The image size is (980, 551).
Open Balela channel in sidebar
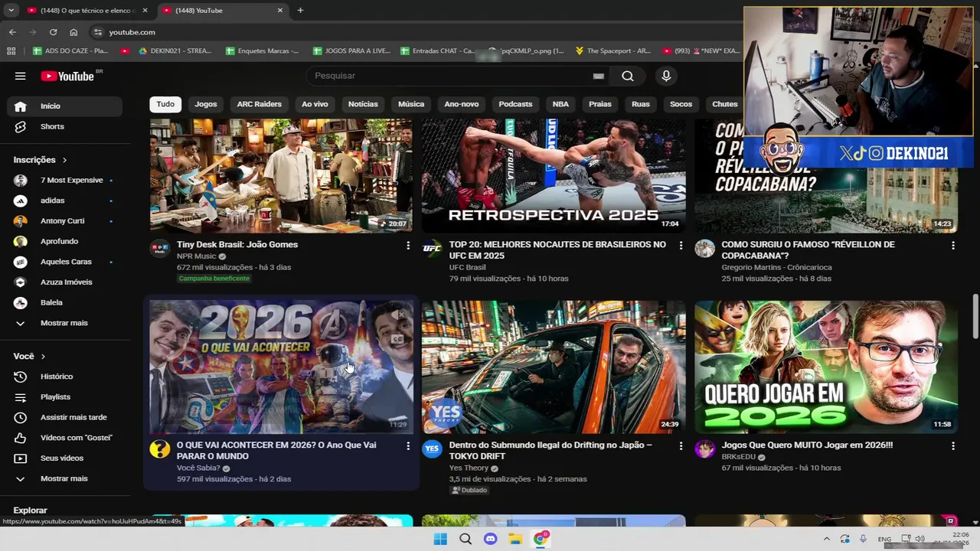coord(64,302)
